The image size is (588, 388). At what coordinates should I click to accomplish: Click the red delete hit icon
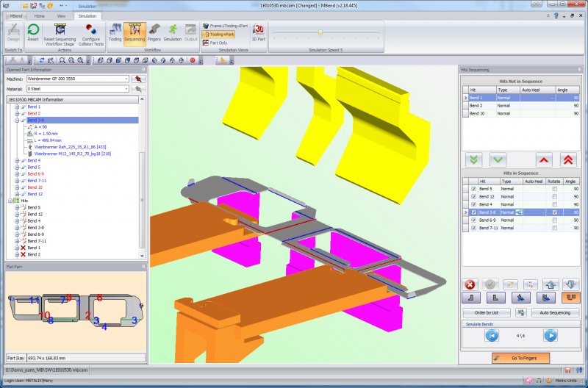pos(470,284)
